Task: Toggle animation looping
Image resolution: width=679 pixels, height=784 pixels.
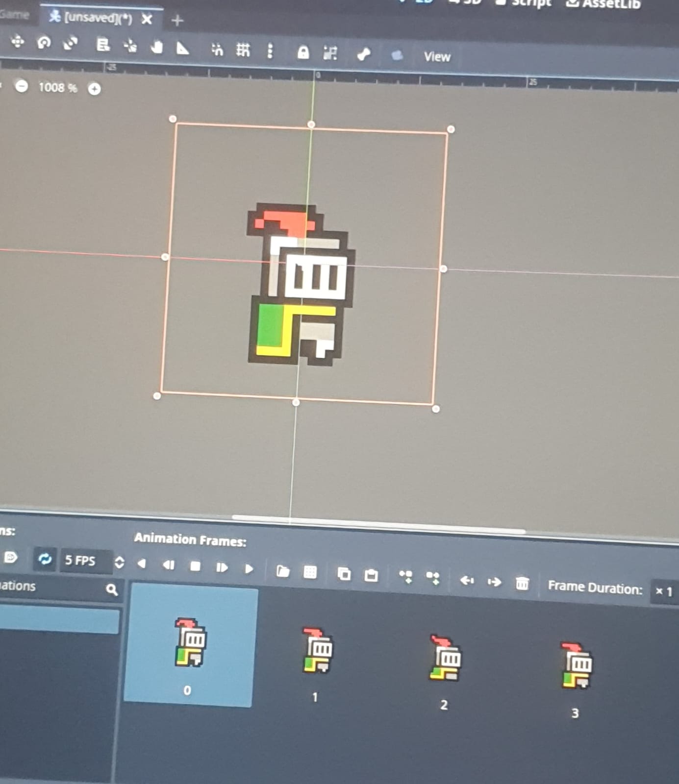Action: (x=45, y=559)
